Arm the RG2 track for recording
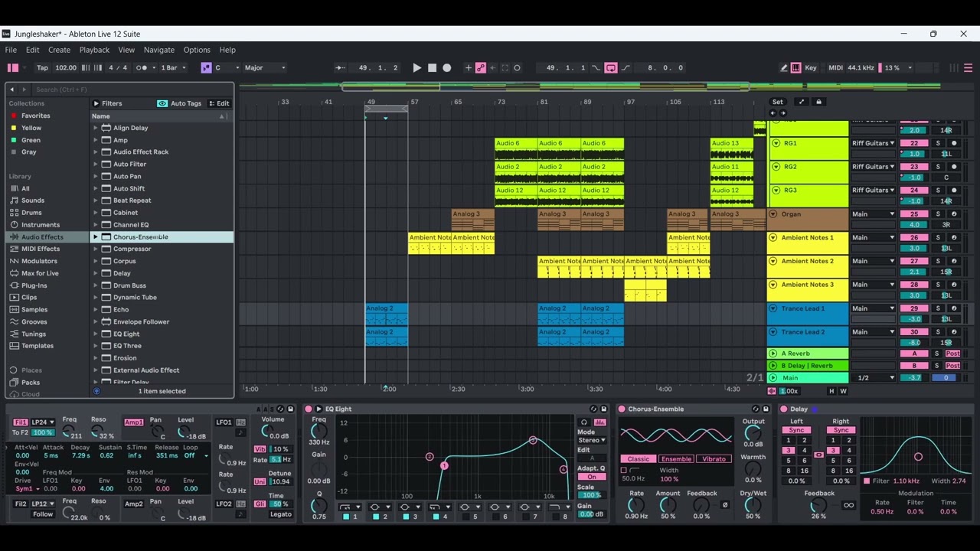Image resolution: width=980 pixels, height=551 pixels. coord(954,167)
